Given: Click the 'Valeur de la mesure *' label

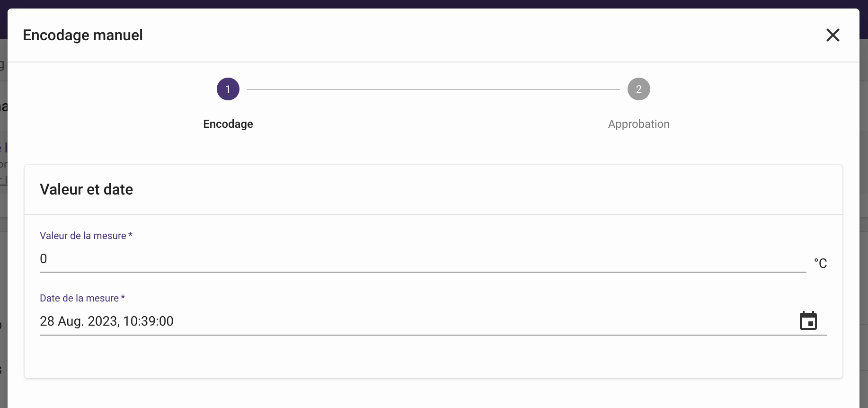Looking at the screenshot, I should tap(86, 236).
